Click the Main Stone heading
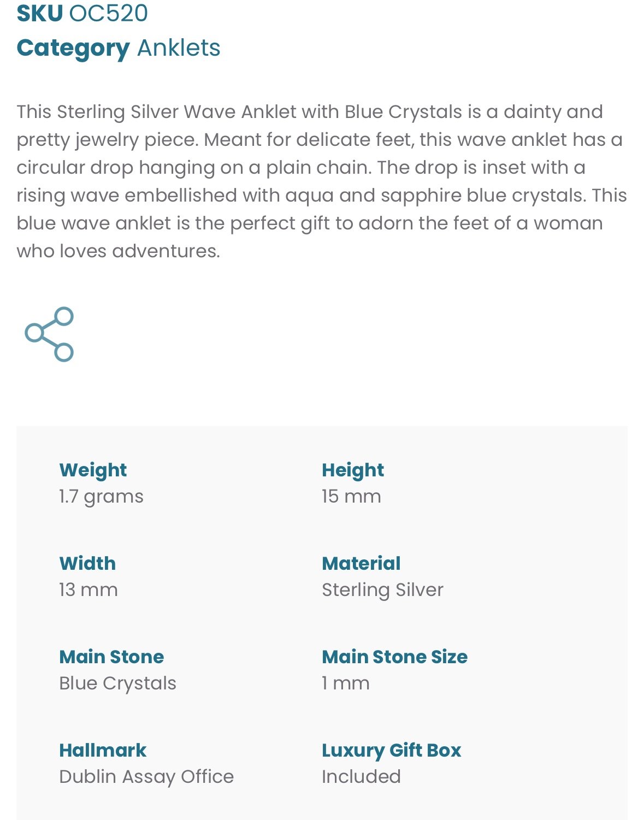Viewport: 644px width, 820px height. point(111,657)
